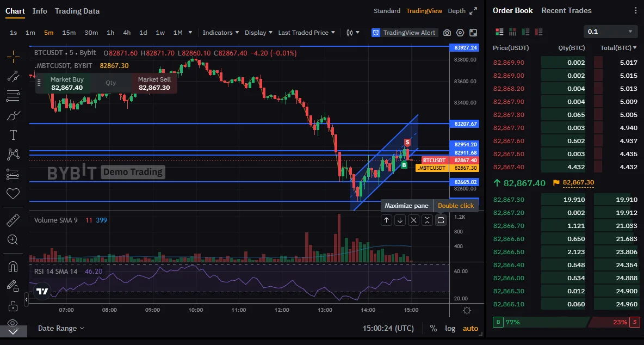Open the Indicators dropdown
The image size is (644, 345).
tap(220, 33)
